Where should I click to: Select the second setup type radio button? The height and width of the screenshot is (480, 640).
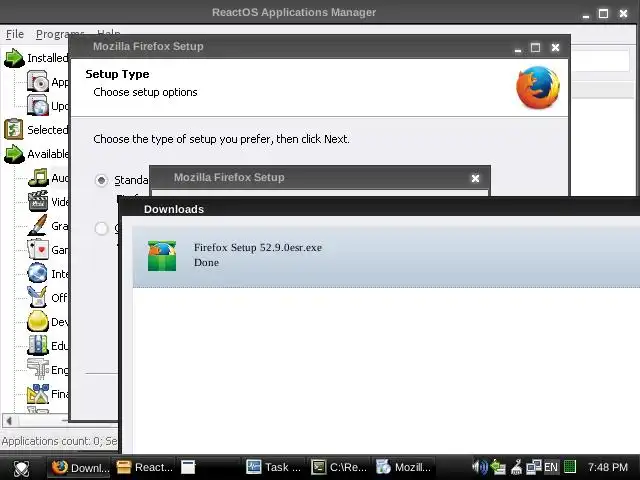pos(101,228)
